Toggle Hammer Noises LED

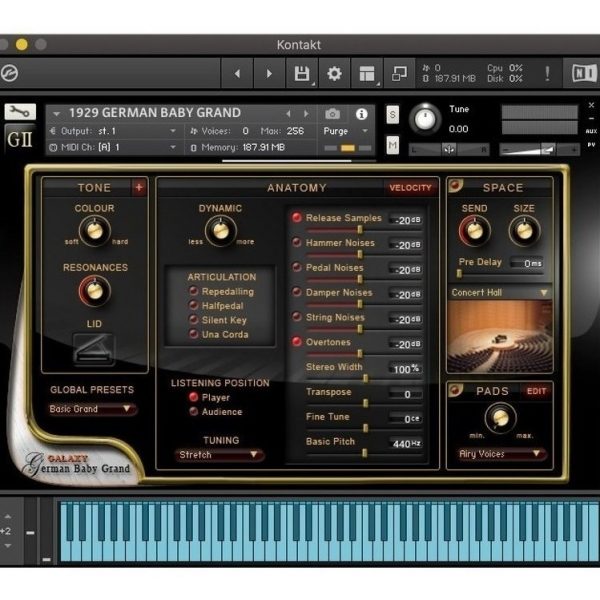297,242
